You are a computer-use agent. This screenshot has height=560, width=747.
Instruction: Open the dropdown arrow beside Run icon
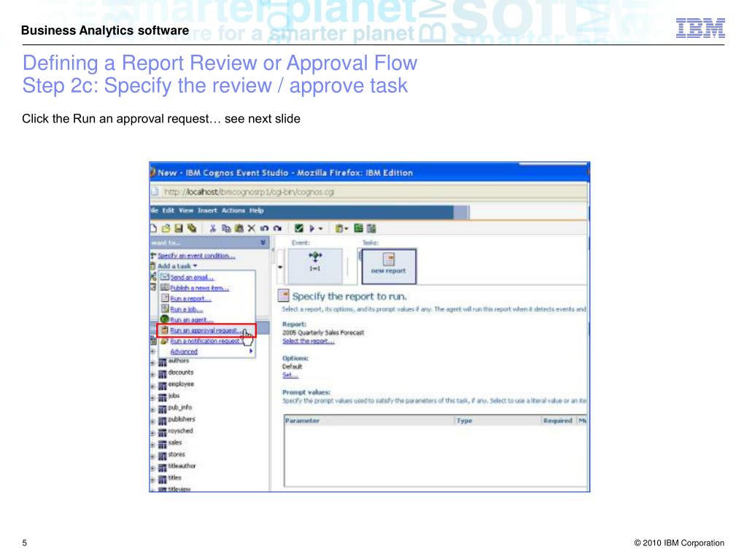pos(321,229)
